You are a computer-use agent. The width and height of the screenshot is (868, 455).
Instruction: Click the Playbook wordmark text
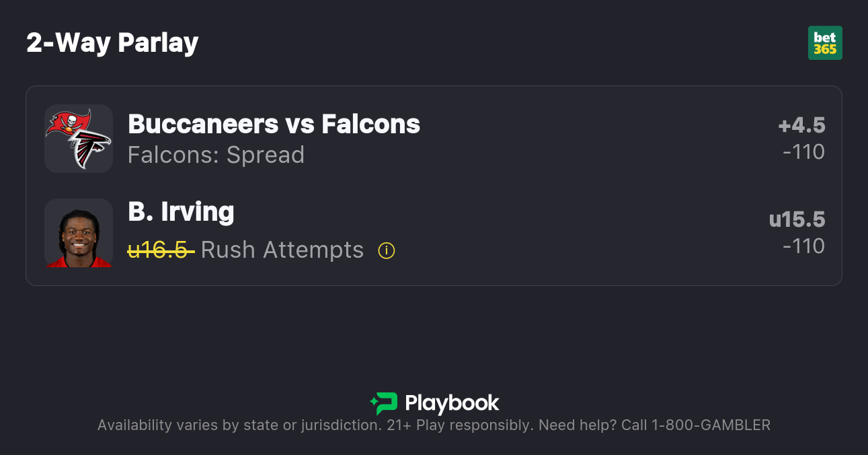(452, 403)
